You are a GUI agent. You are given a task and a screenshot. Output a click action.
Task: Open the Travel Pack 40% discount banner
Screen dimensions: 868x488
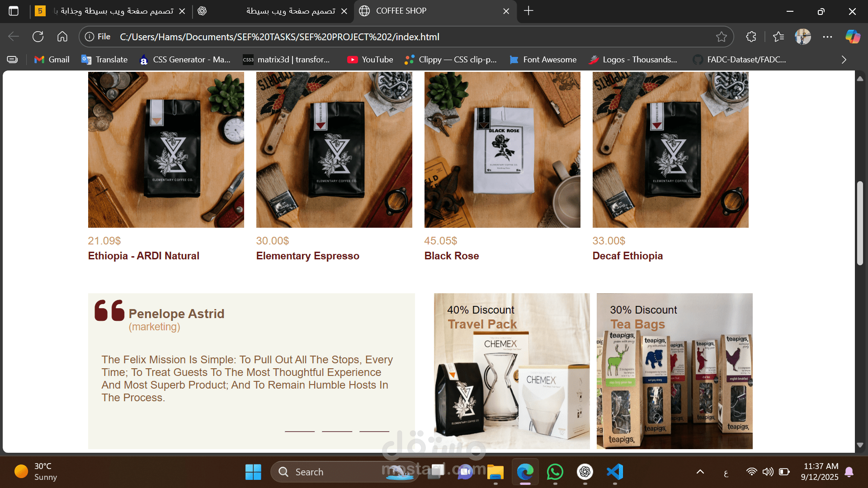click(x=512, y=371)
